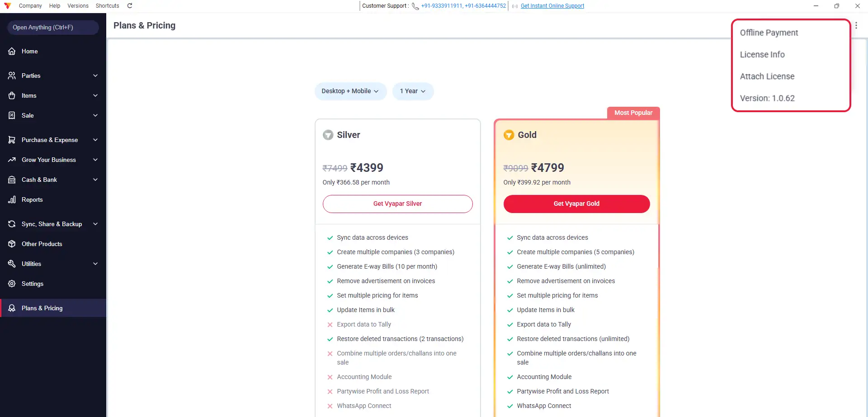The height and width of the screenshot is (417, 868).
Task: Click the Get Vyapar Silver button
Action: click(398, 204)
